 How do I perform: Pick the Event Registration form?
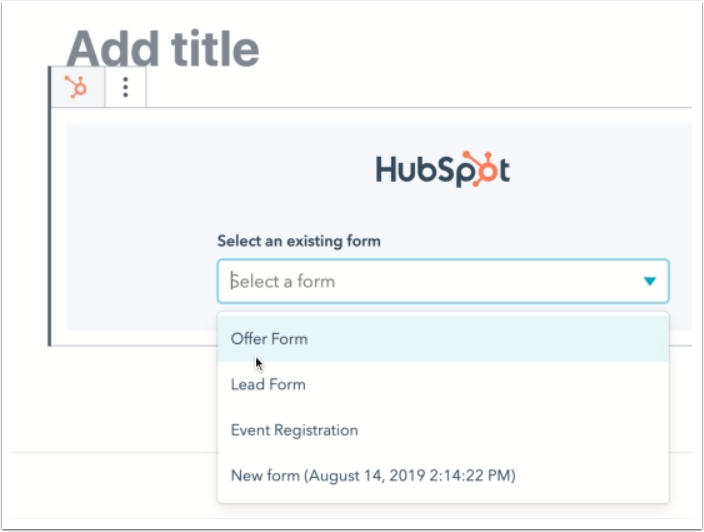pos(294,431)
